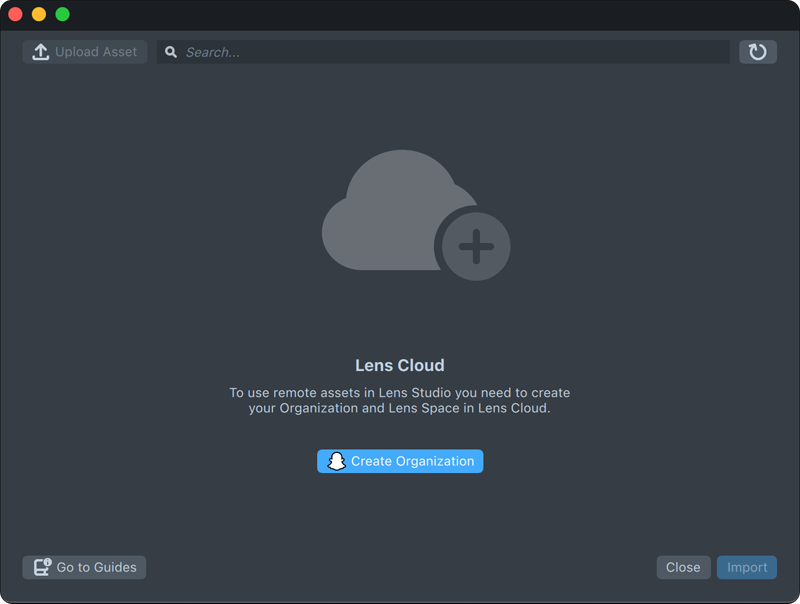Minimize the window with the yellow button
This screenshot has width=800, height=604.
(39, 14)
